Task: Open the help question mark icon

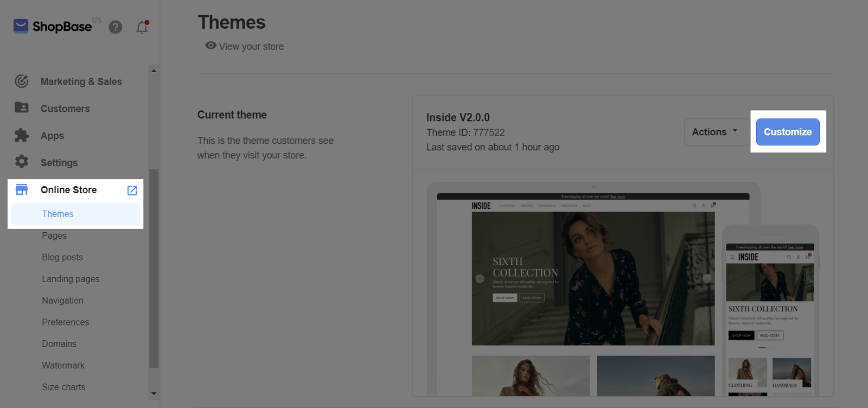Action: 116,27
